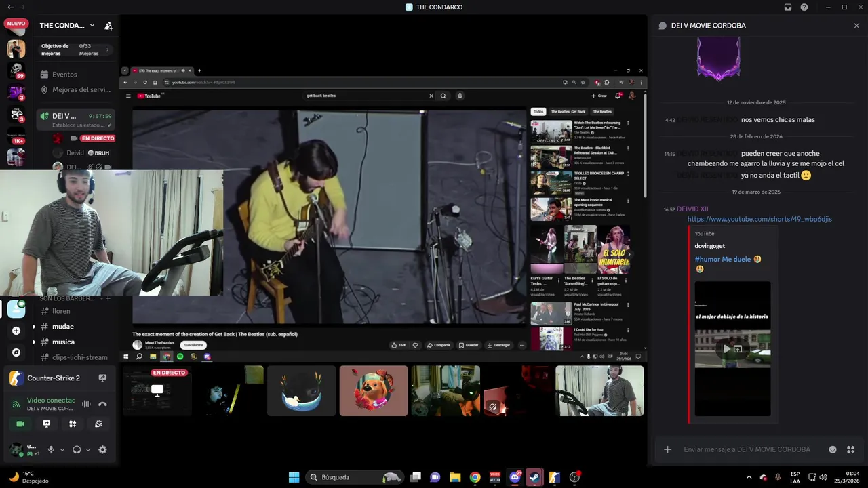Click the YouTube search box in stream
The height and width of the screenshot is (488, 868).
click(x=369, y=96)
